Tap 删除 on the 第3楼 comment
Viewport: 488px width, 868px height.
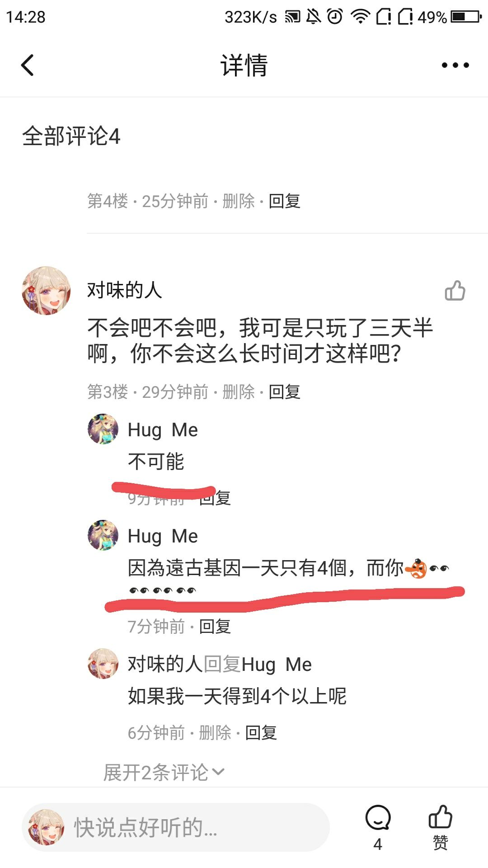coord(239,392)
